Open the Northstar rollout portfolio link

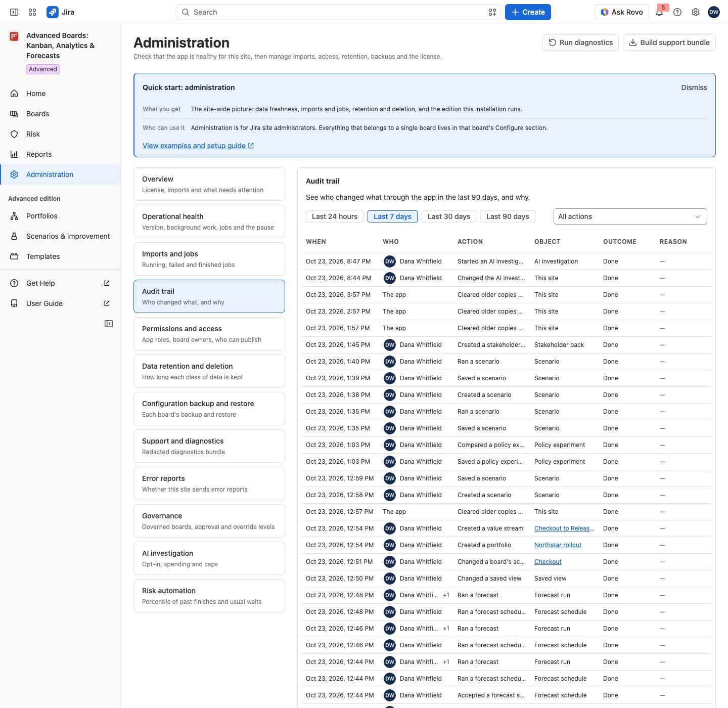point(558,545)
